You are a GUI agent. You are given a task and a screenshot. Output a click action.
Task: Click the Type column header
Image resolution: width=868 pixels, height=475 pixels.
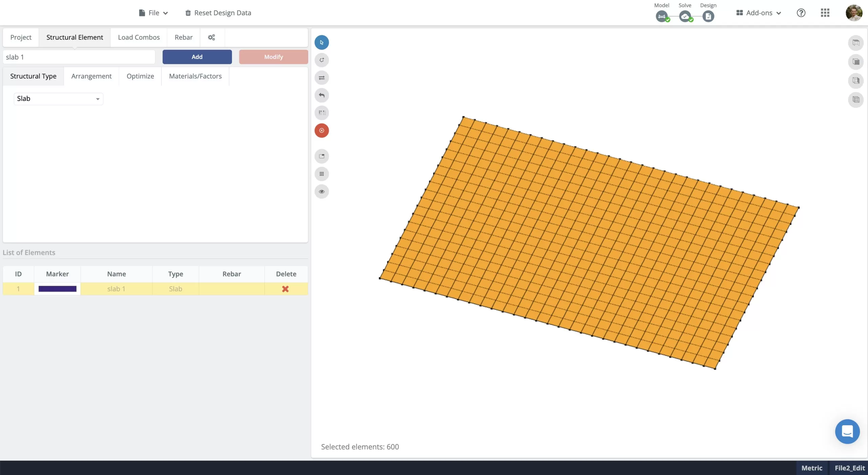click(x=175, y=274)
